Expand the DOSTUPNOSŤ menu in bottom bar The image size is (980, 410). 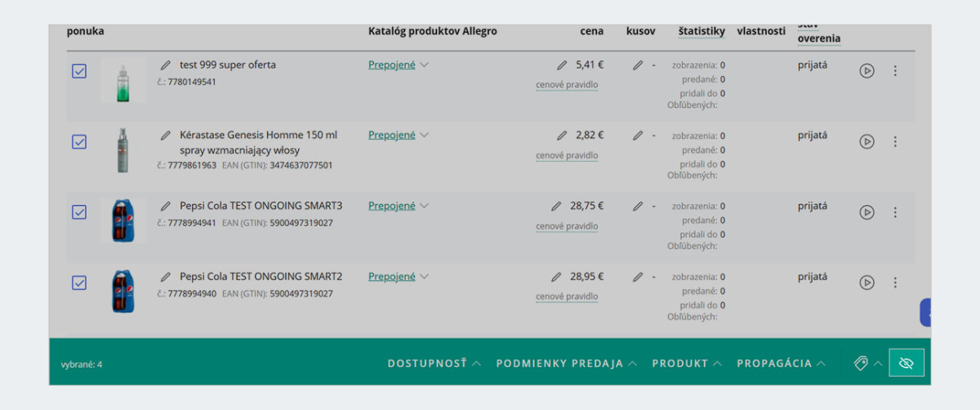point(434,363)
